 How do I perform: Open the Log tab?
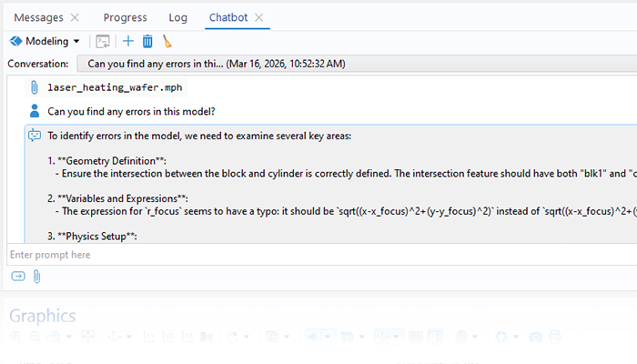pyautogui.click(x=178, y=17)
